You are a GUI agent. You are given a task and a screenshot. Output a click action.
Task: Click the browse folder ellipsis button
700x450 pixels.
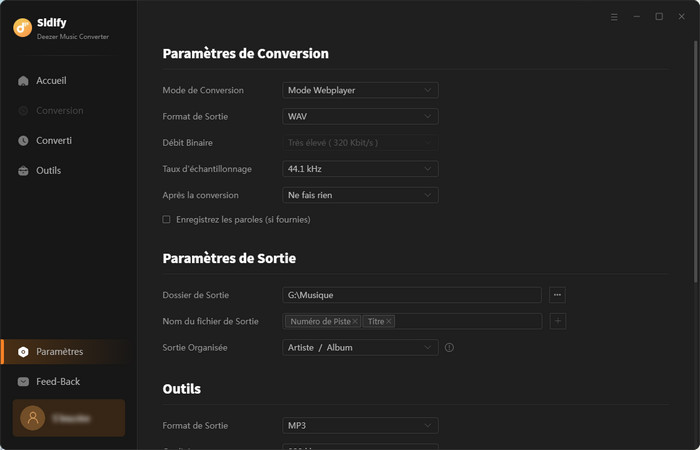click(557, 295)
